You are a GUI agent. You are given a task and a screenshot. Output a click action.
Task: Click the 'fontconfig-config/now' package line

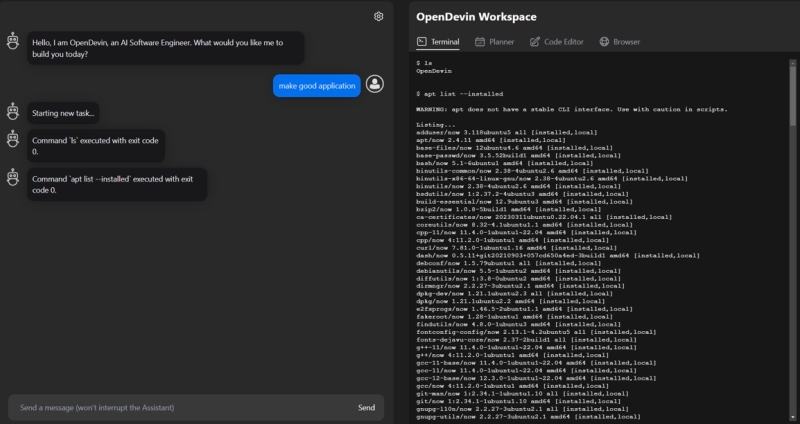[x=537, y=332]
